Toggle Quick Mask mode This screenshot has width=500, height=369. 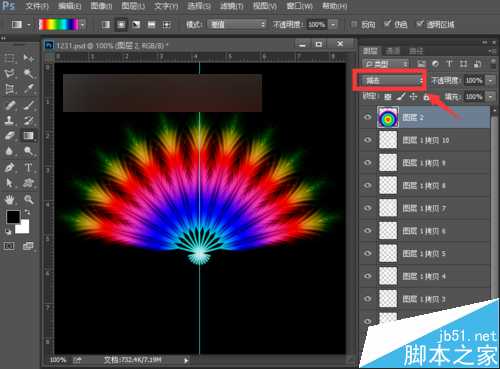pyautogui.click(x=9, y=246)
